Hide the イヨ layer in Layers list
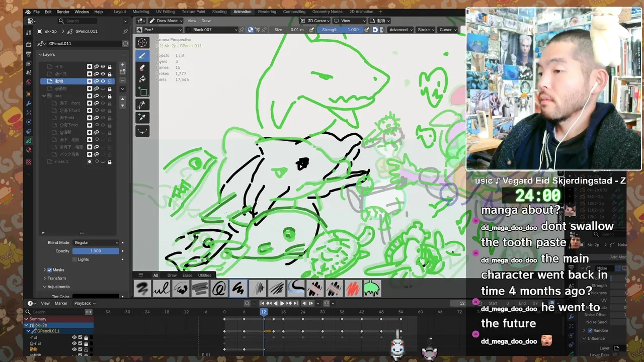Screen dimensions: 644x362 click(103, 66)
